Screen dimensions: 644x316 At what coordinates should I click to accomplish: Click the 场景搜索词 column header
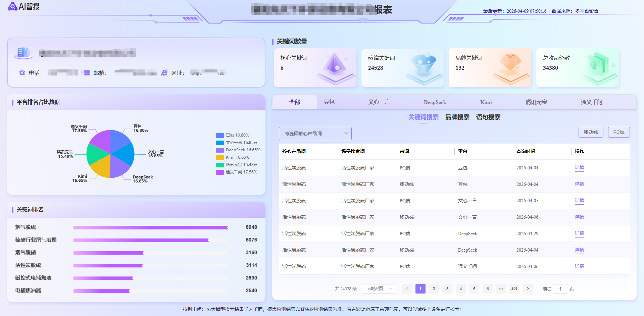353,151
